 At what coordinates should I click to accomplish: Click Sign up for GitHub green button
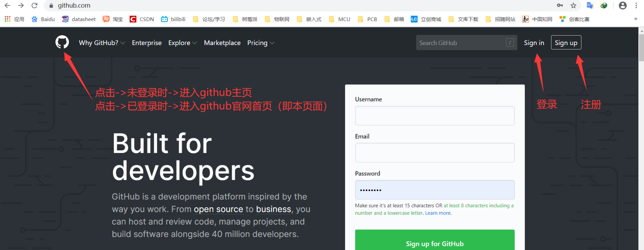(x=435, y=240)
